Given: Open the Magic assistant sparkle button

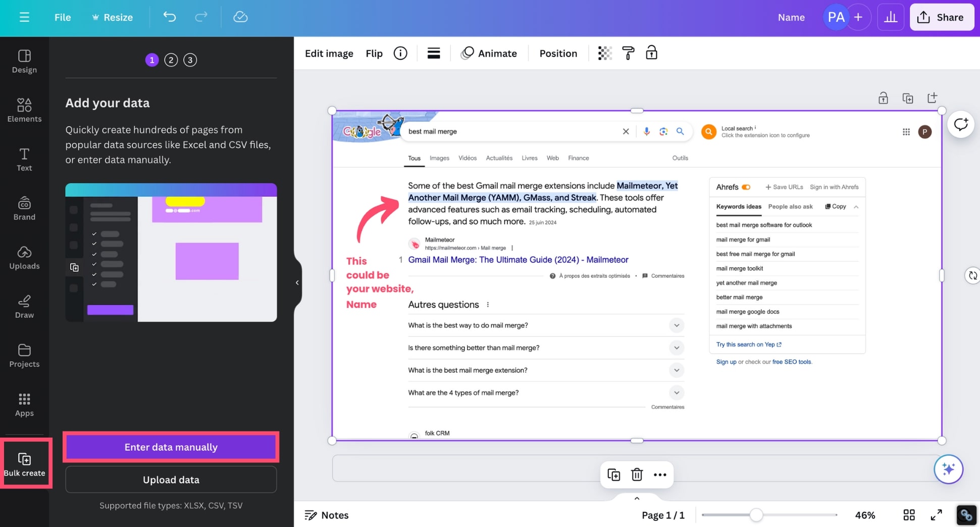Looking at the screenshot, I should (948, 469).
